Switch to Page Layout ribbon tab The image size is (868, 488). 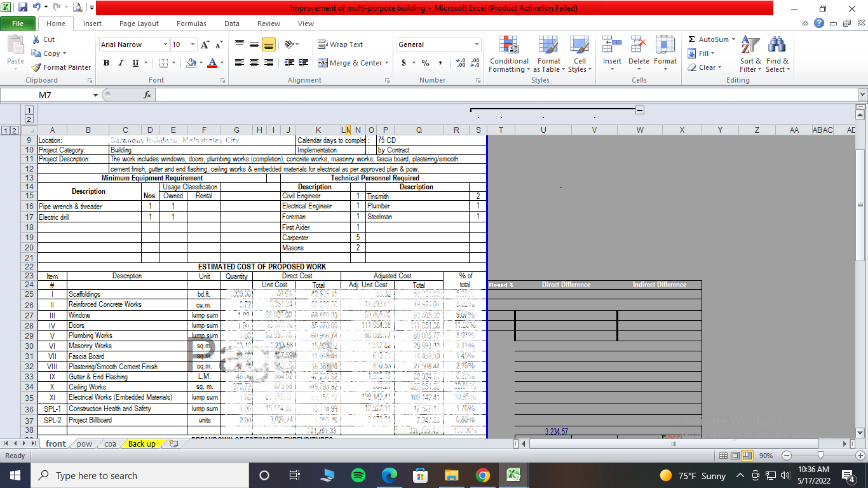tap(139, 24)
